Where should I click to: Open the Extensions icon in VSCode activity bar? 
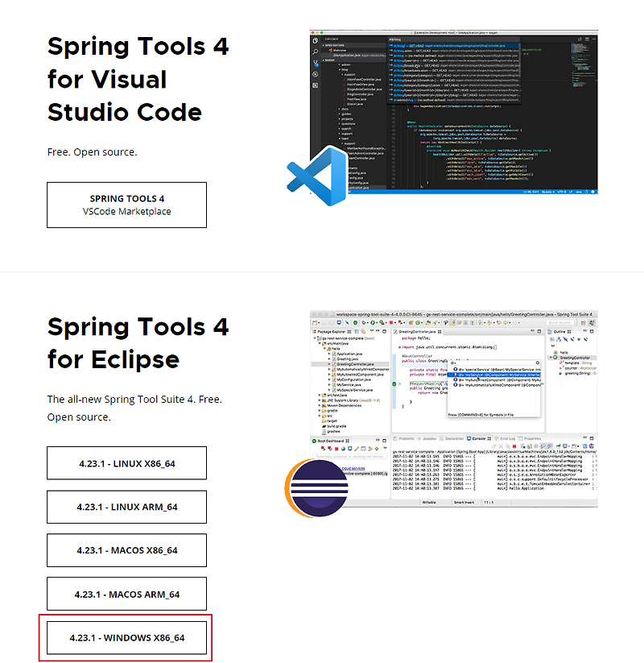coord(314,85)
